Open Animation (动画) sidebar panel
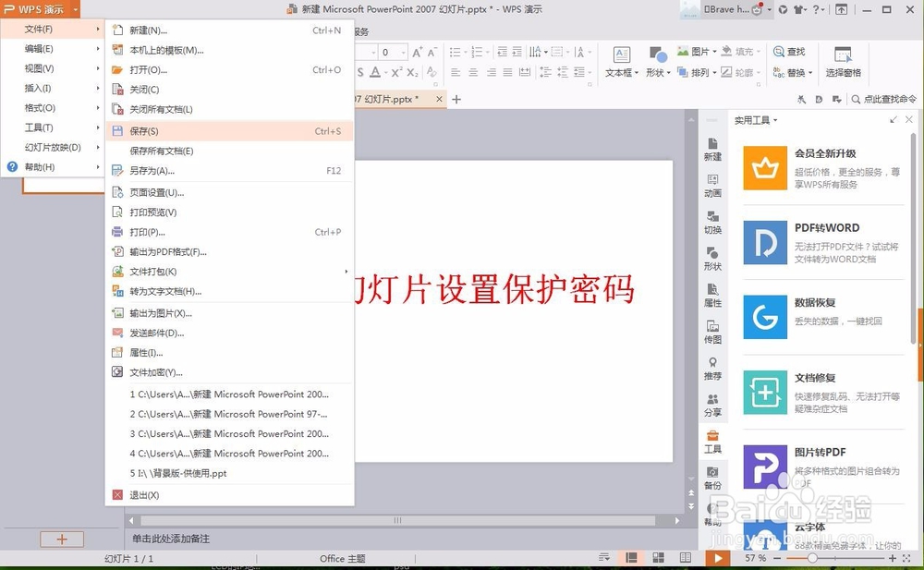This screenshot has height=570, width=924. point(712,187)
